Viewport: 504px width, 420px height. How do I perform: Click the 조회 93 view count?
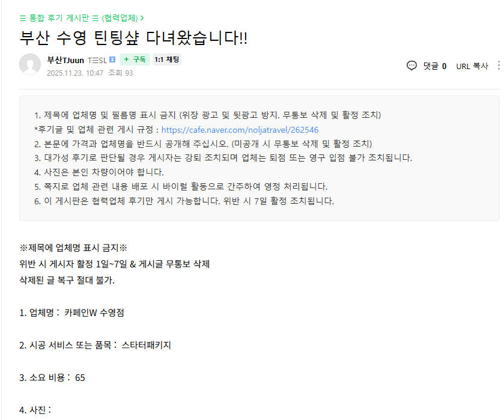tap(120, 73)
